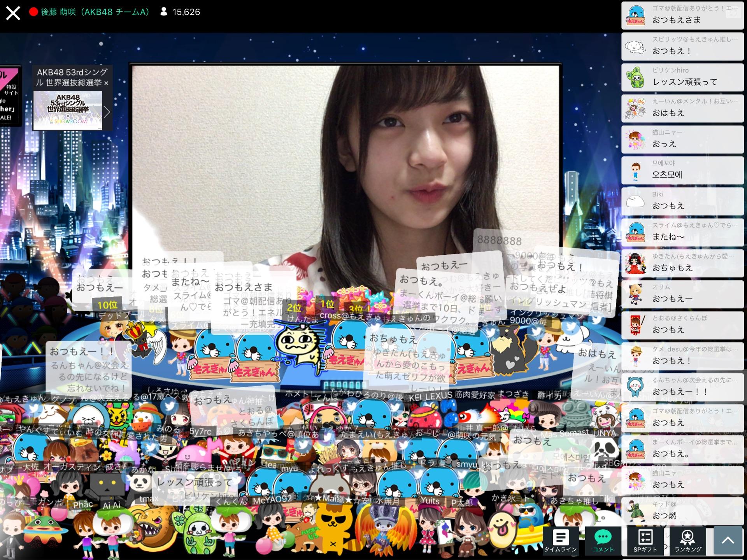Screen dimensions: 747x560
Task: Click the partially hidden special site banner
Action: pos(10,95)
